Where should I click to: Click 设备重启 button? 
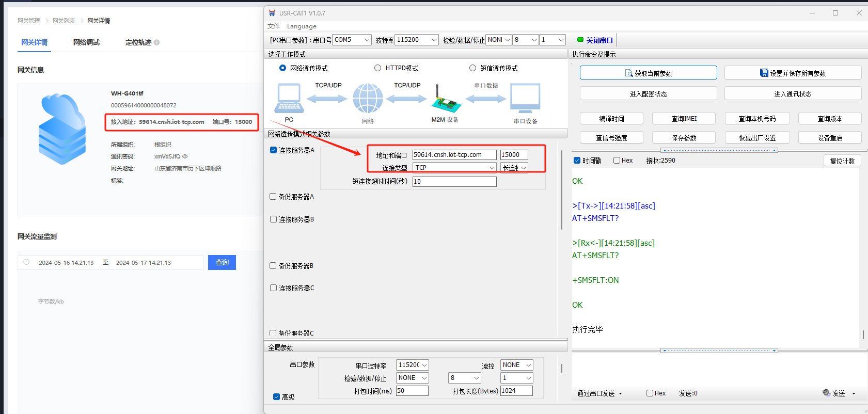830,137
